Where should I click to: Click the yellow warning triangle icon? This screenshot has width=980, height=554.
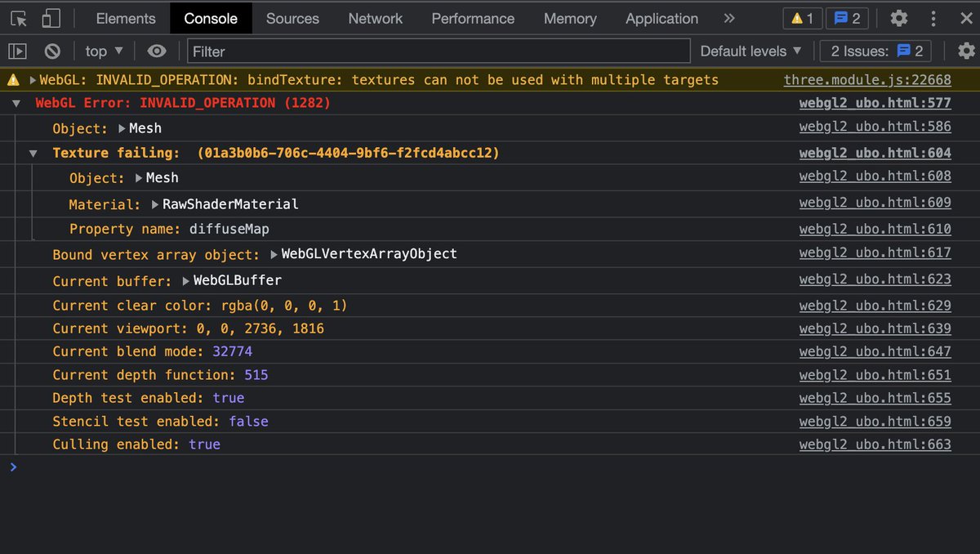[13, 80]
